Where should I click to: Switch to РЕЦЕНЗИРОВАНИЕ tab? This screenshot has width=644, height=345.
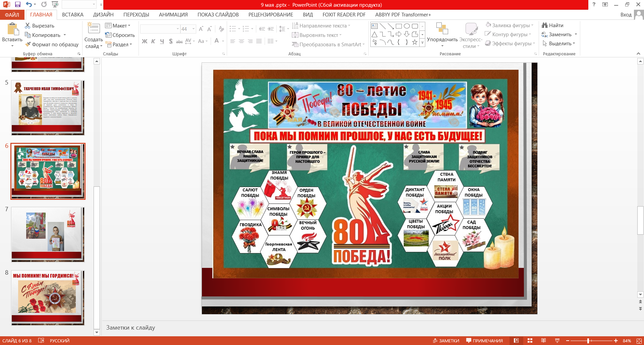tap(271, 15)
